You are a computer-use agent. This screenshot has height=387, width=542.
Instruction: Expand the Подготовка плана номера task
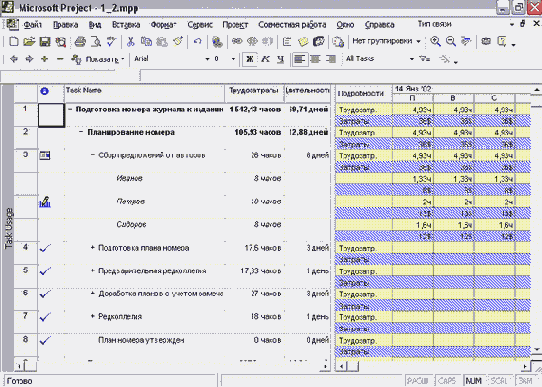[92, 247]
